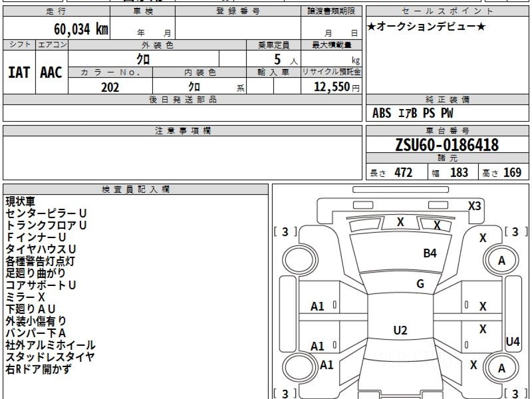This screenshot has height=399, width=532.
Task: Select the length value 472
Action: tap(403, 172)
